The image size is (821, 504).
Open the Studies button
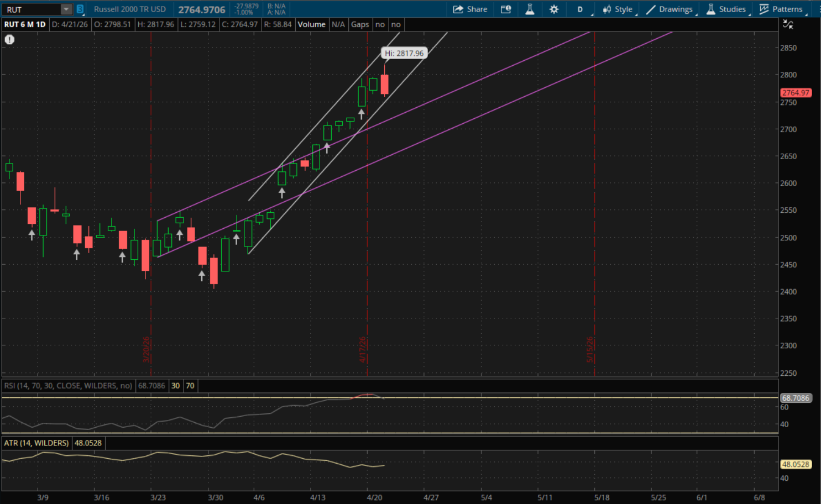pyautogui.click(x=726, y=9)
